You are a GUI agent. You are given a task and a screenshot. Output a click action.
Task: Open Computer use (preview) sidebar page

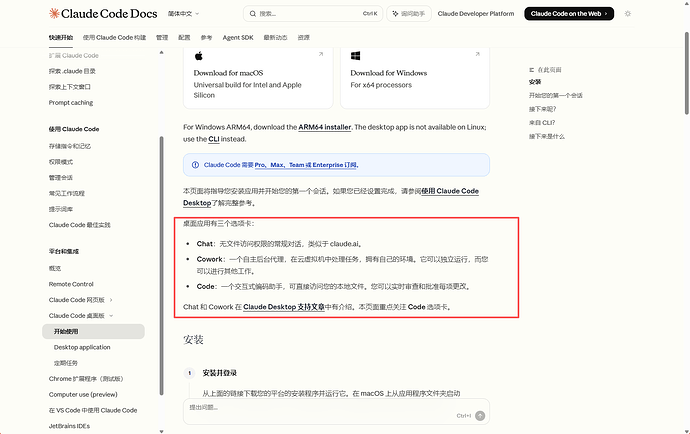[x=83, y=394]
